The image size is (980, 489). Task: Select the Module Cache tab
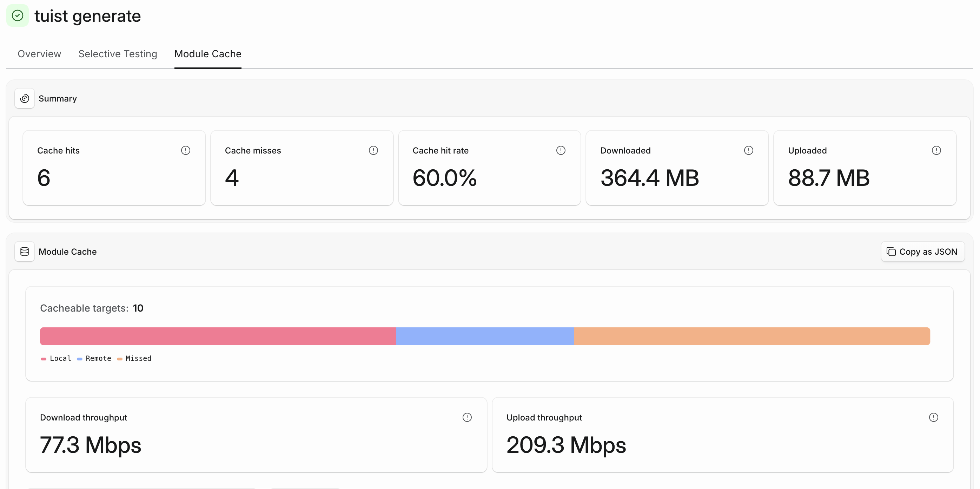[208, 54]
